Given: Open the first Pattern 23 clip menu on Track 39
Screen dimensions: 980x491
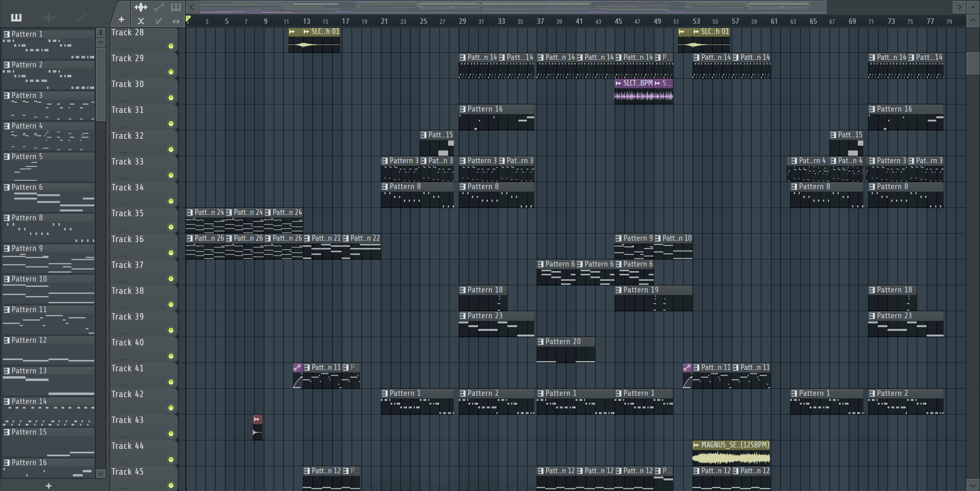Looking at the screenshot, I should point(463,316).
